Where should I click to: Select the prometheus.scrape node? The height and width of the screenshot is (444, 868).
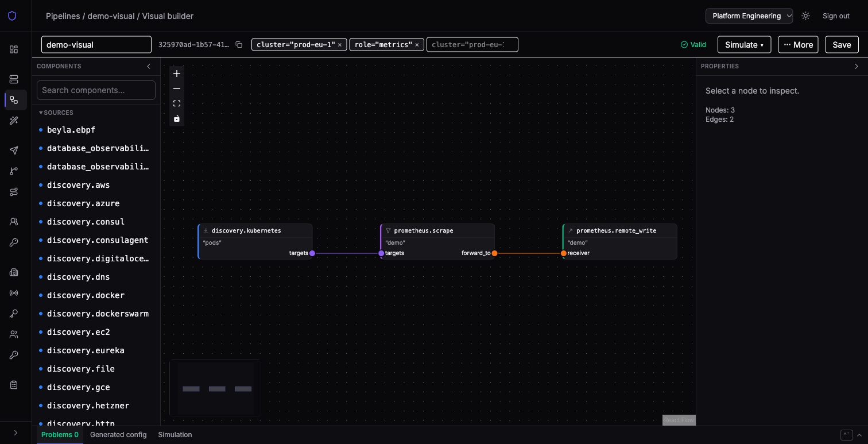click(x=437, y=241)
